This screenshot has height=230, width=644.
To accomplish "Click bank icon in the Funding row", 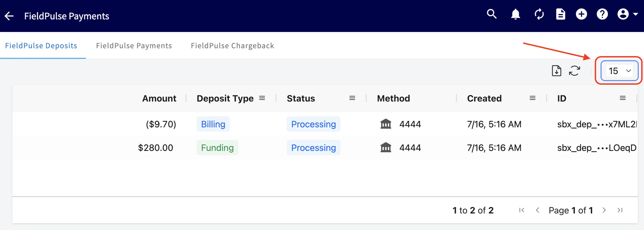I will coord(386,147).
